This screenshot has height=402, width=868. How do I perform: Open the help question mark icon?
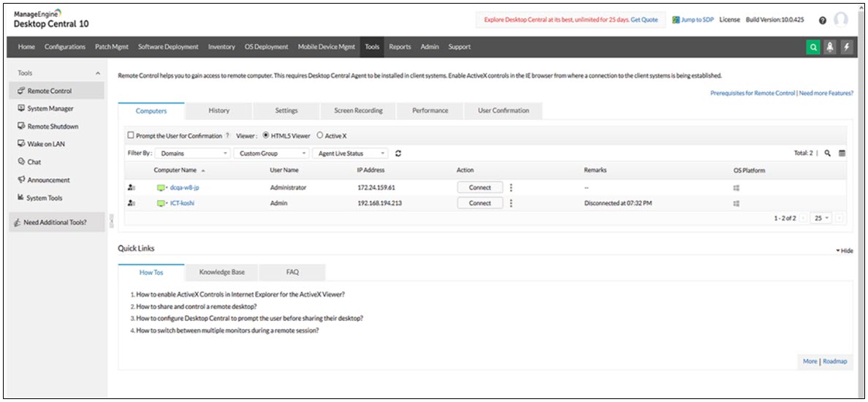point(822,20)
